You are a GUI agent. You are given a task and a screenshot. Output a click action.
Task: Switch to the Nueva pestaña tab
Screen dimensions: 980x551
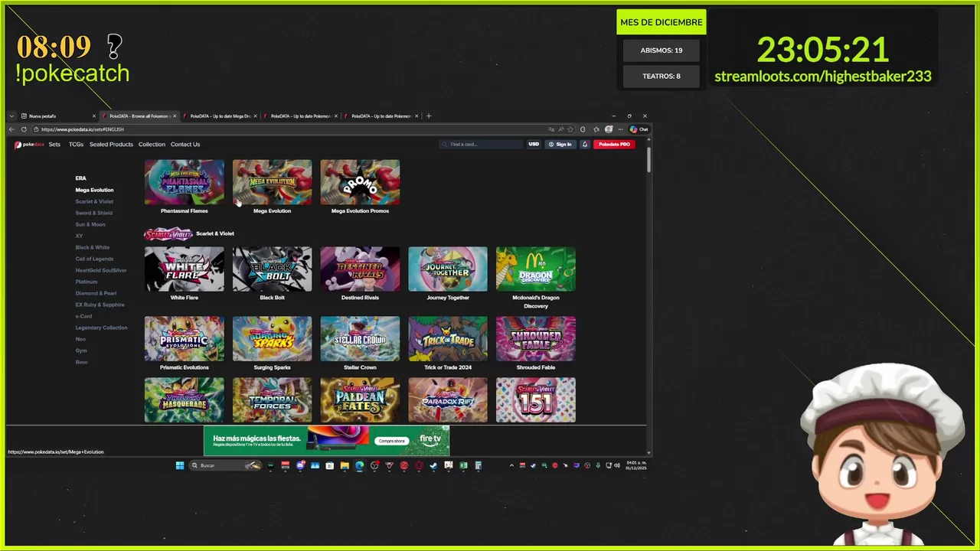tap(57, 116)
